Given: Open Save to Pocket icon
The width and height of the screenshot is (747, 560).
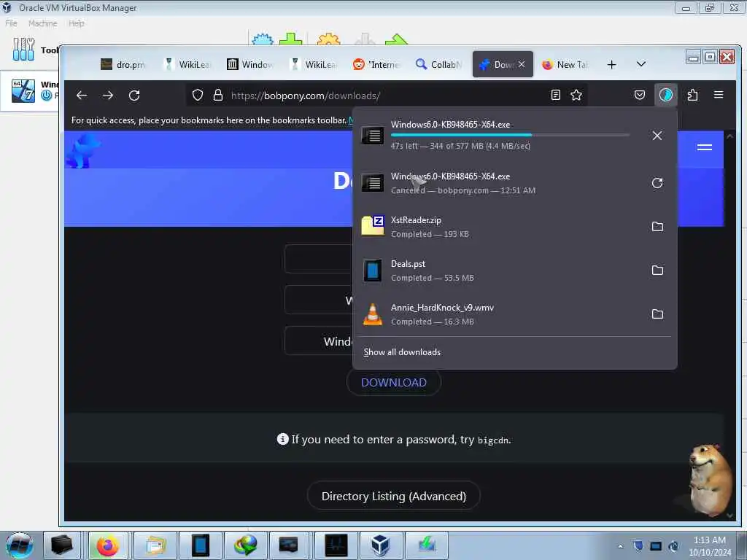Looking at the screenshot, I should (x=640, y=96).
